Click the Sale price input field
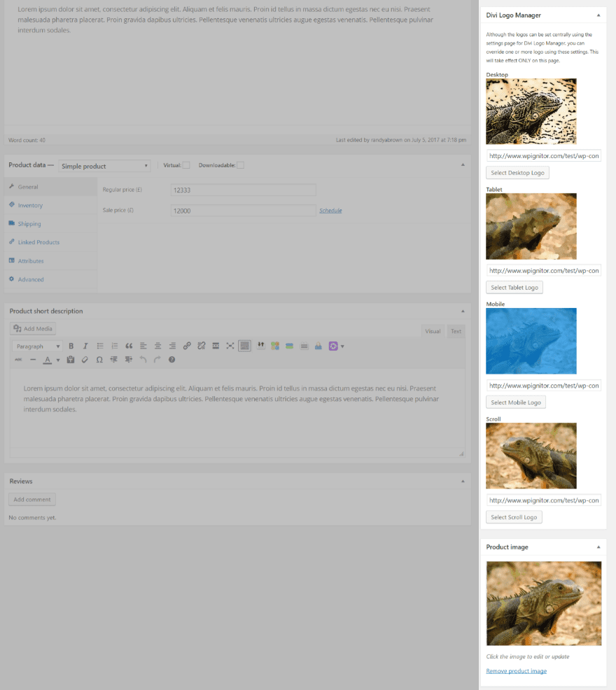Screen dimensions: 616x690 (x=243, y=211)
